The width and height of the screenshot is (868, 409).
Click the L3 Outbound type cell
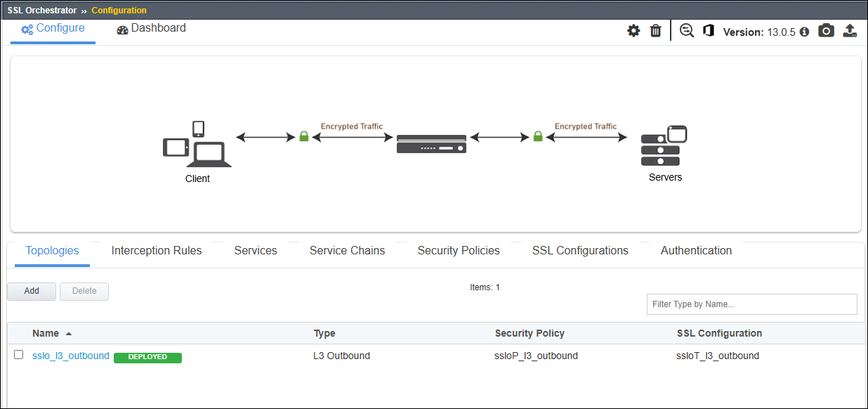click(x=341, y=356)
